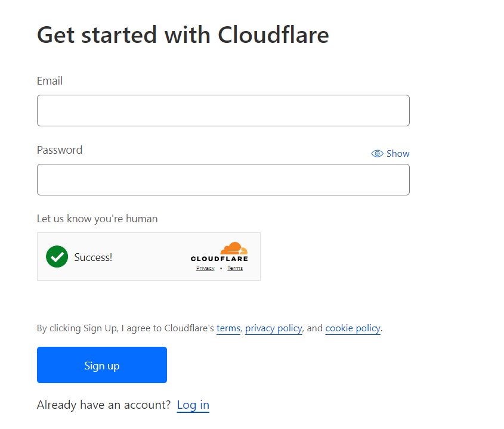Click Terms link inside the captcha widget
Screen dimensions: 504x429
235,268
